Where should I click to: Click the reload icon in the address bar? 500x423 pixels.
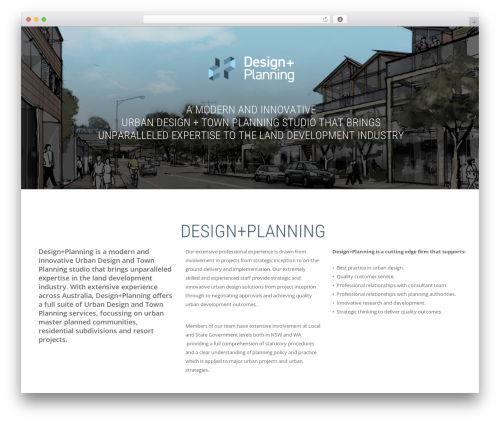click(x=325, y=19)
